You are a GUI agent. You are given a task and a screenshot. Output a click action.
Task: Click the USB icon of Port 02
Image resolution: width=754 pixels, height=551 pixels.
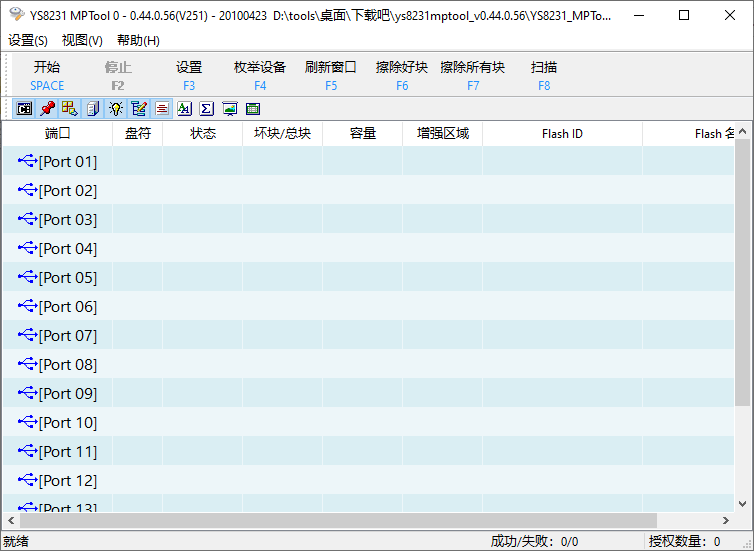[x=28, y=189]
